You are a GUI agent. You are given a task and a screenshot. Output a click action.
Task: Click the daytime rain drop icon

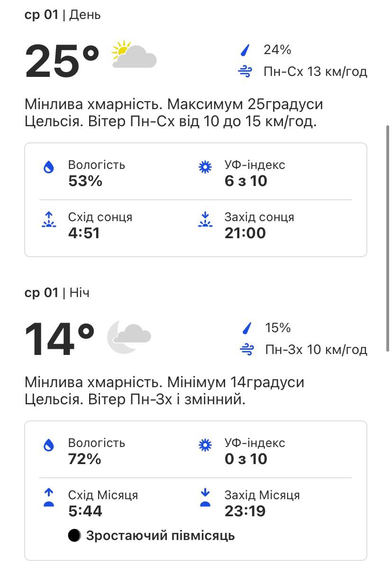click(245, 50)
